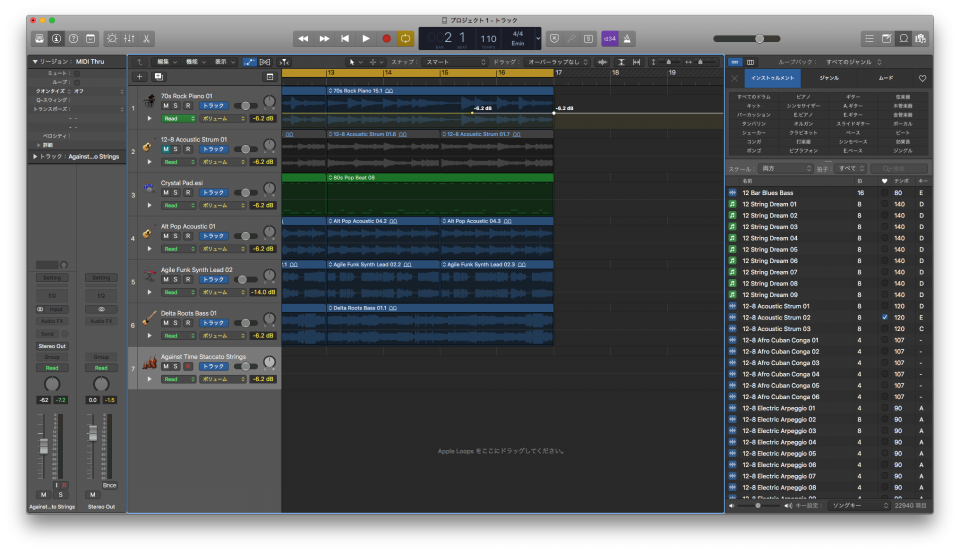960x552 pixels.
Task: Collapse the リージョン: MIDI Thru section
Action: [35, 62]
